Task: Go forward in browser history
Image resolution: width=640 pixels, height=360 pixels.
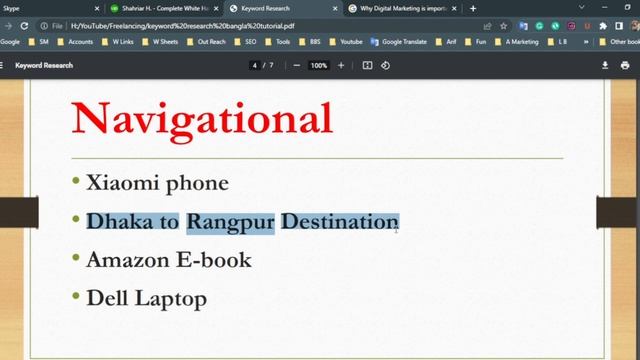Action: 8,26
